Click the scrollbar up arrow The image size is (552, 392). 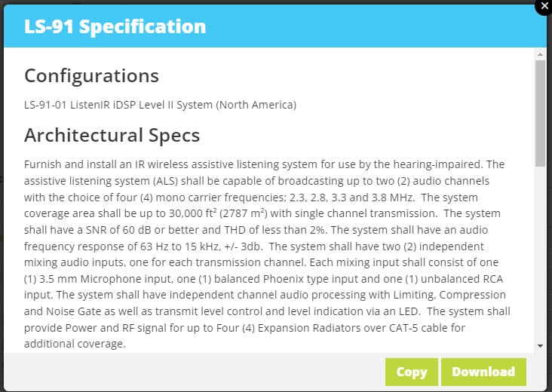540,54
